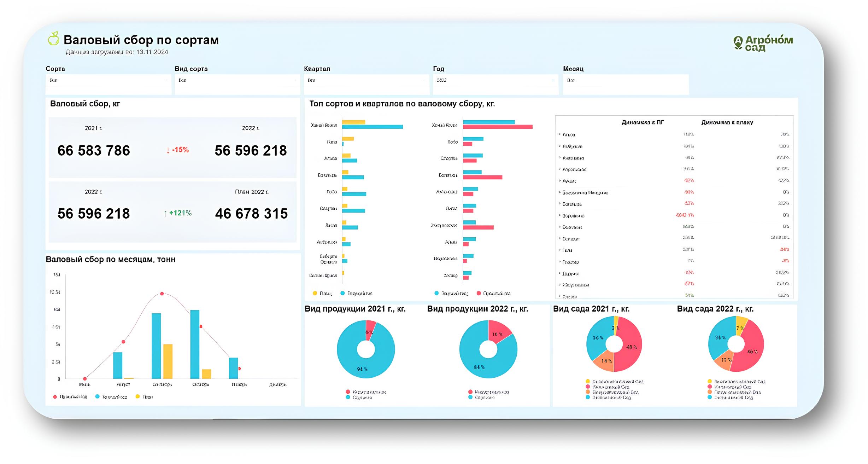The height and width of the screenshot is (464, 868).
Task: Click the red -15% change indicator
Action: pos(178,150)
